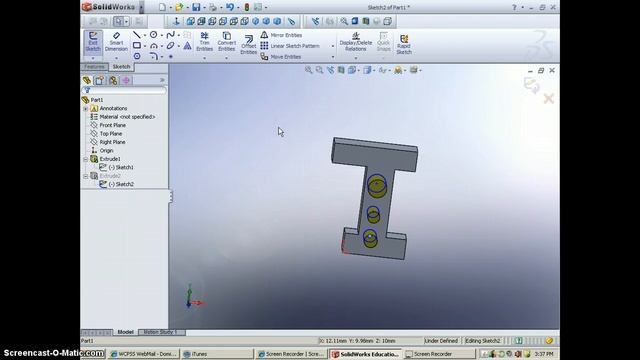The width and height of the screenshot is (640, 360).
Task: Open Linear Sketch Pattern dropdown arrow
Action: point(333,46)
